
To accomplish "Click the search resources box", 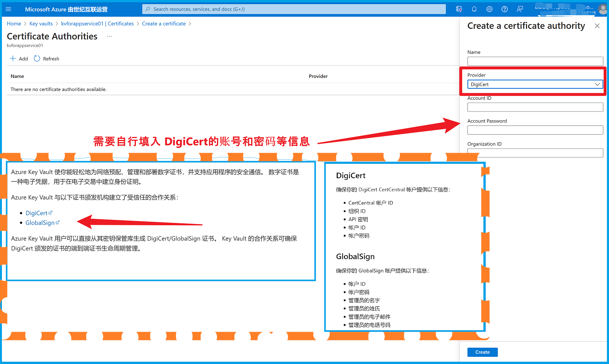I will tap(294, 9).
